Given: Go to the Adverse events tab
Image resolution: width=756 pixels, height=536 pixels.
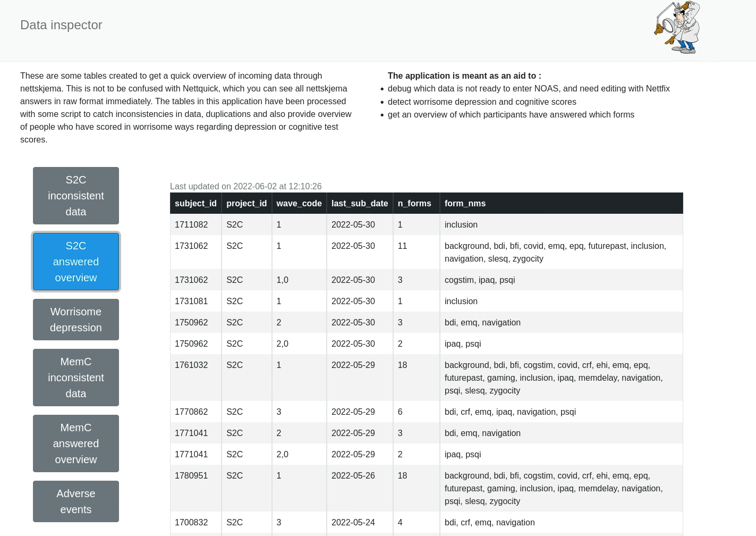Looking at the screenshot, I should 76,501.
